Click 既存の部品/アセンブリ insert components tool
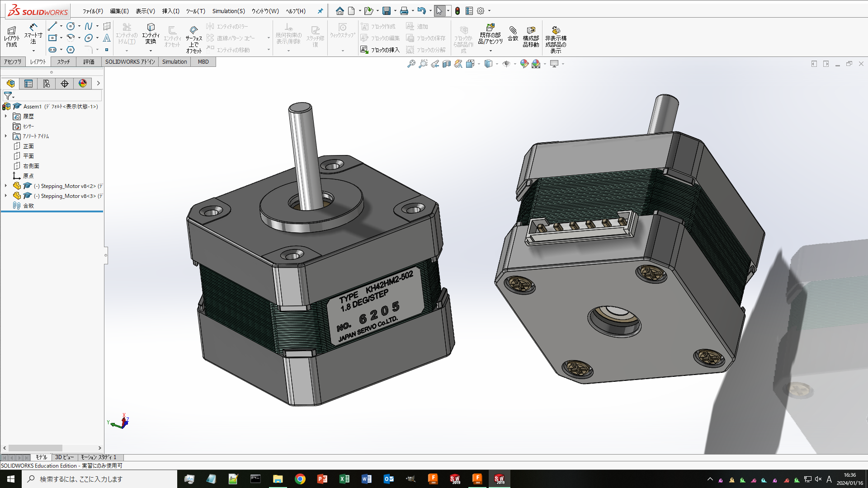Screen dimensions: 868x488 491,34
